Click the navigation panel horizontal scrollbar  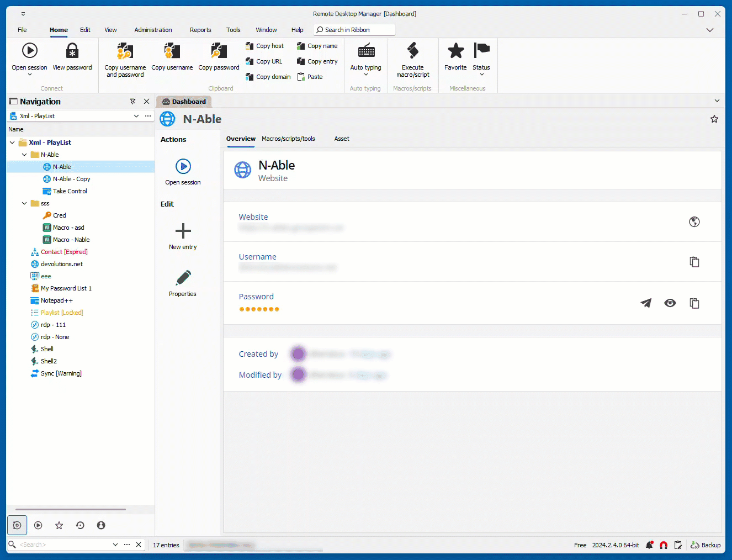[71, 509]
